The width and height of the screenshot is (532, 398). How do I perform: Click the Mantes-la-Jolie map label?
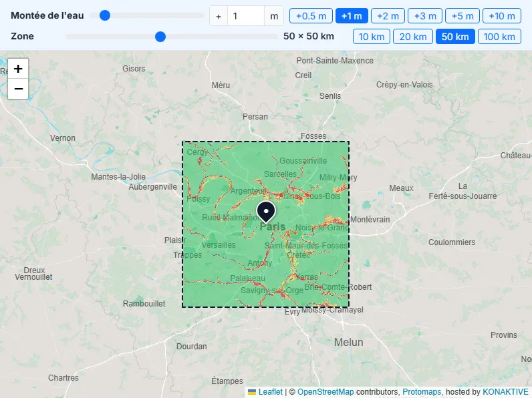point(118,176)
